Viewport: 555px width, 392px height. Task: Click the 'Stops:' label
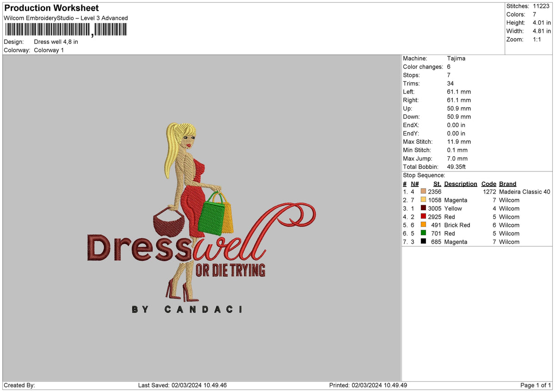click(x=411, y=75)
